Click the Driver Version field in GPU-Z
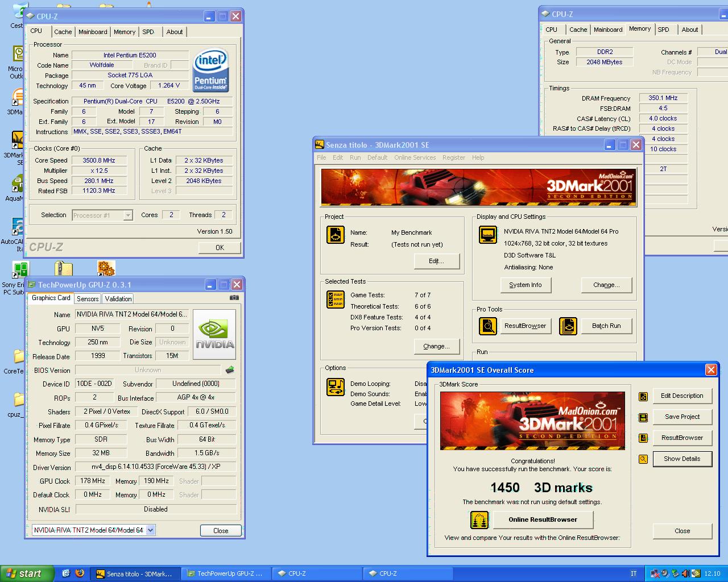This screenshot has height=582, width=728. (x=156, y=467)
